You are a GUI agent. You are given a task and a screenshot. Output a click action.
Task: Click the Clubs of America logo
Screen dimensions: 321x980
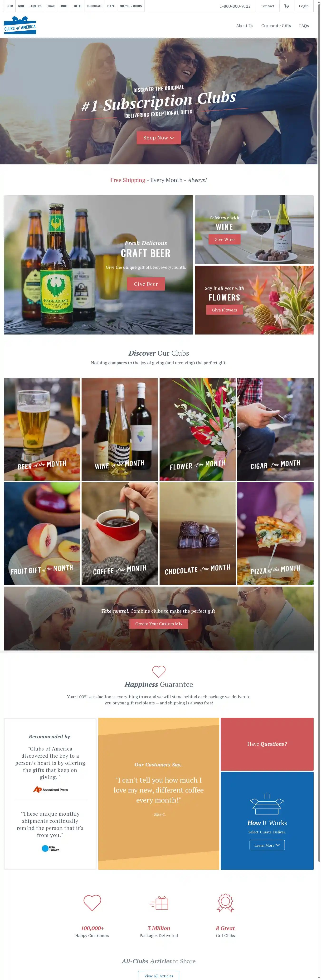20,25
